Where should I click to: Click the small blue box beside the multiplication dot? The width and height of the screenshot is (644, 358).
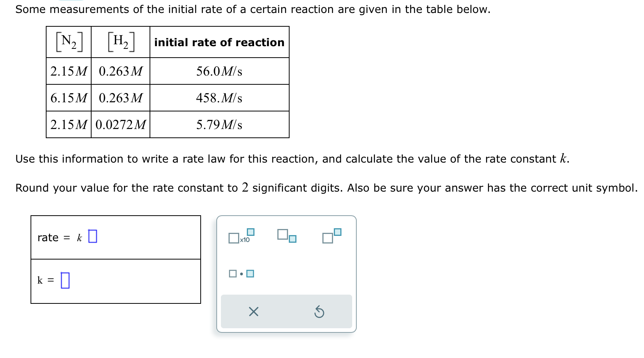click(251, 274)
